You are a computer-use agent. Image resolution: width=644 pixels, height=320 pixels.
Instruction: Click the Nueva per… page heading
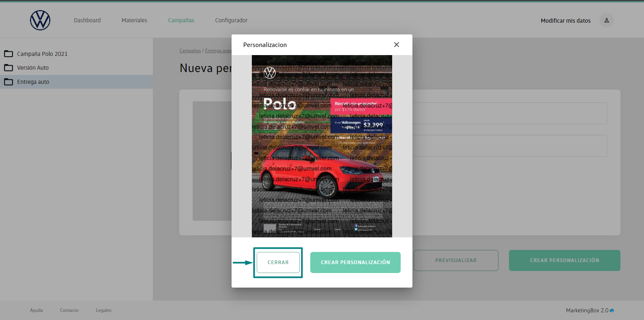(x=206, y=68)
